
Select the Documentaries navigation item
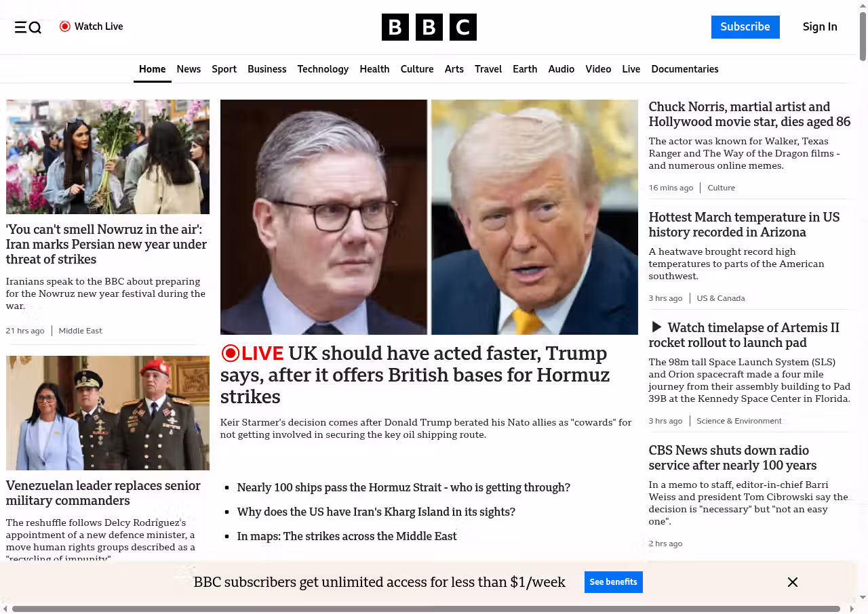[685, 69]
